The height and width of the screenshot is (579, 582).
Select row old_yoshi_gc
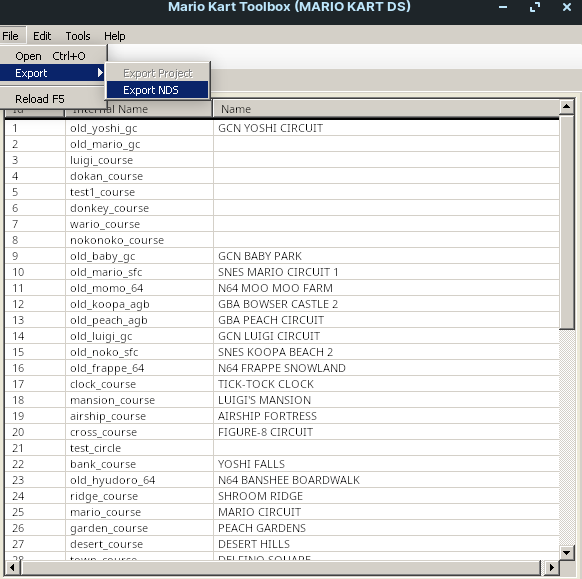click(282, 128)
